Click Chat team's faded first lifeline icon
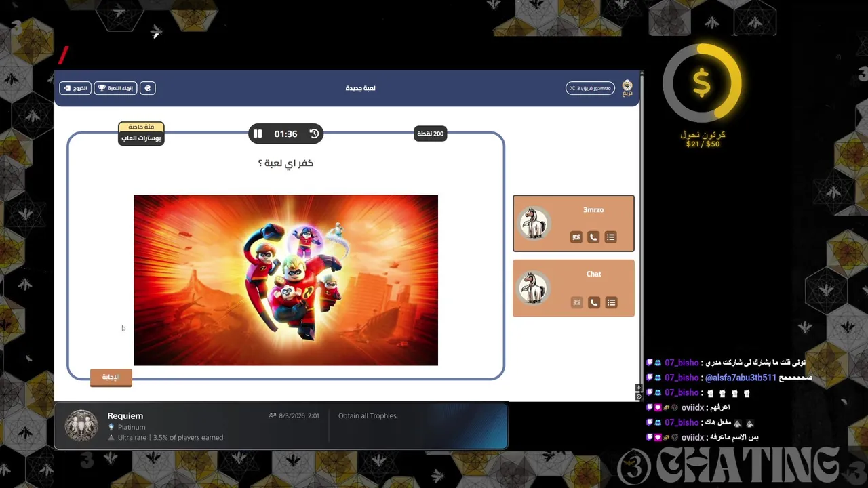868x488 pixels. click(x=576, y=302)
